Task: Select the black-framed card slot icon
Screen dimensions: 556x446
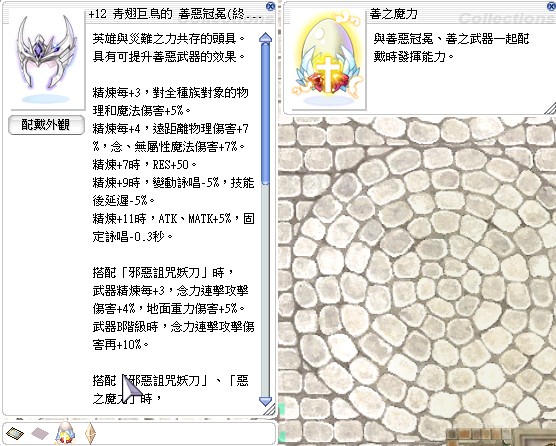Action: click(15, 433)
